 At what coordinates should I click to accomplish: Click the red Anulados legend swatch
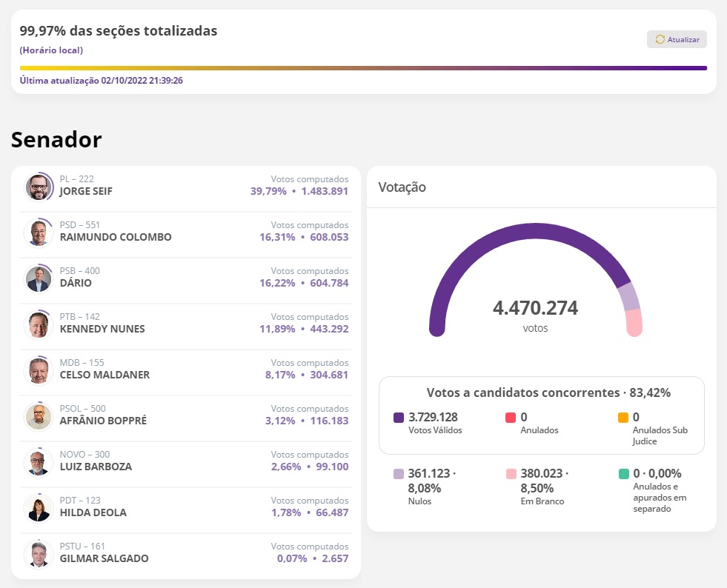click(x=511, y=418)
